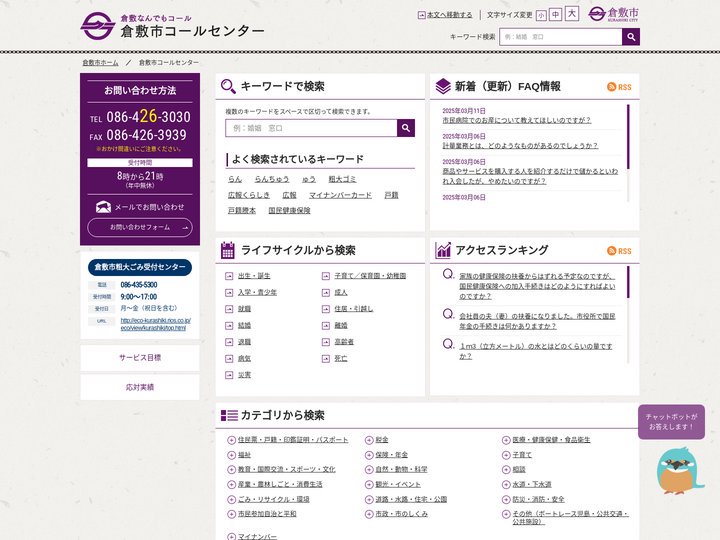The image size is (720, 540).
Task: Click in the キーワードで検索 panel input box
Action: [x=311, y=128]
